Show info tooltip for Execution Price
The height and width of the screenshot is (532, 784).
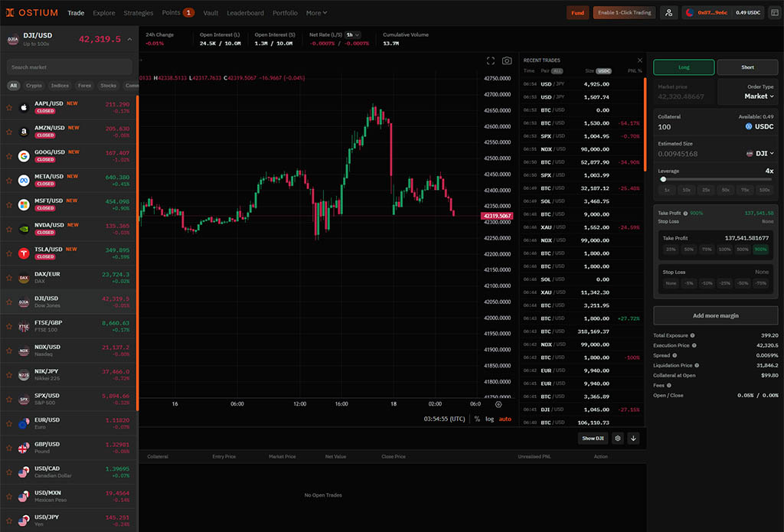694,345
